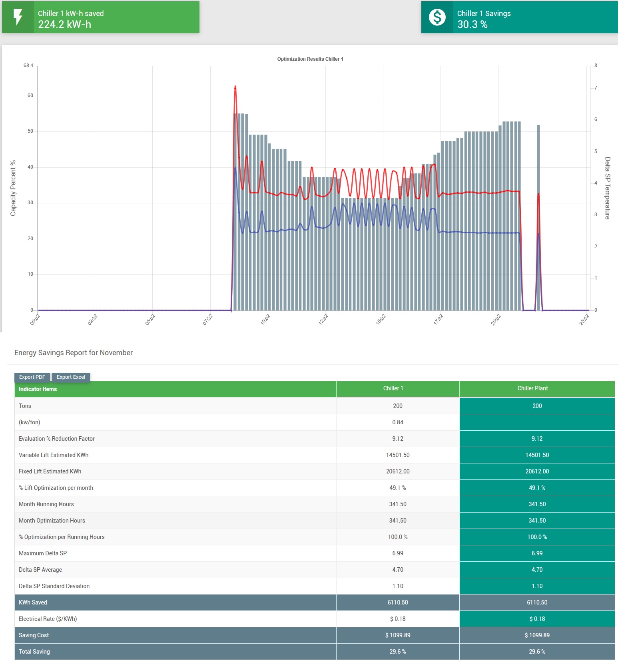
Task: Click 'Month Running Hours' row label
Action: pyautogui.click(x=46, y=504)
